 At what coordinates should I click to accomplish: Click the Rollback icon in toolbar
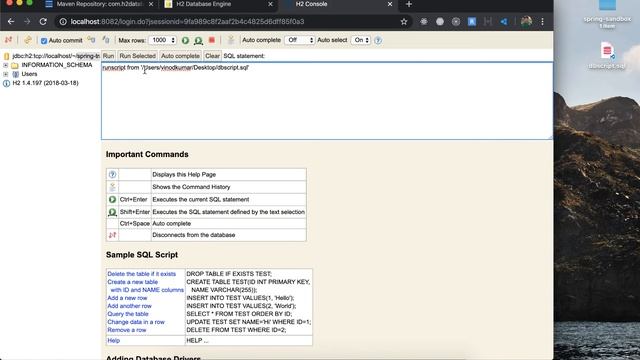[91, 40]
